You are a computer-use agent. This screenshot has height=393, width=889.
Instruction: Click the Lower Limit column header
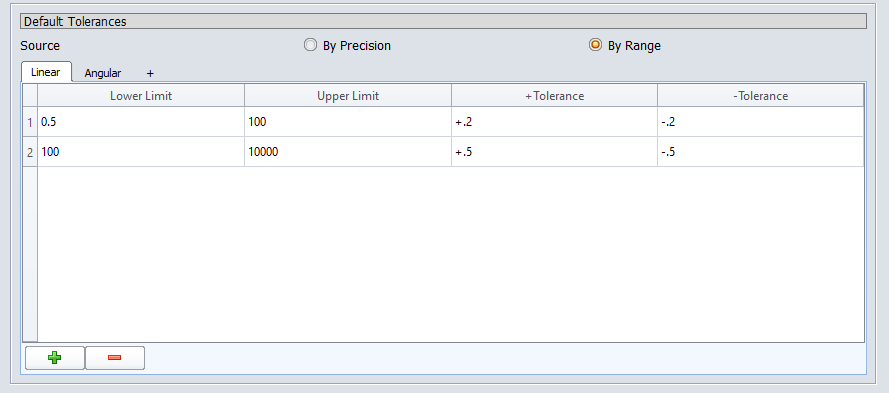141,96
